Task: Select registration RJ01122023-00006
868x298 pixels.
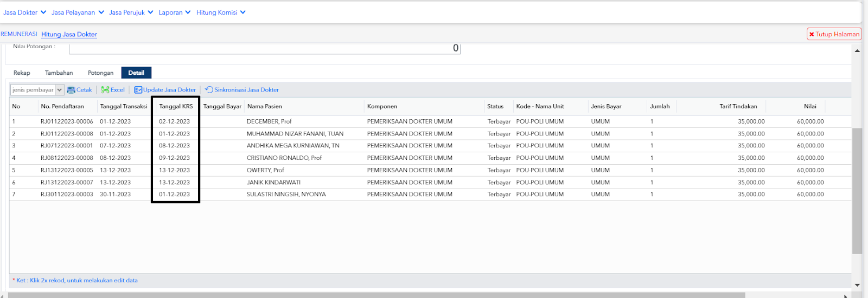Action: pyautogui.click(x=67, y=122)
